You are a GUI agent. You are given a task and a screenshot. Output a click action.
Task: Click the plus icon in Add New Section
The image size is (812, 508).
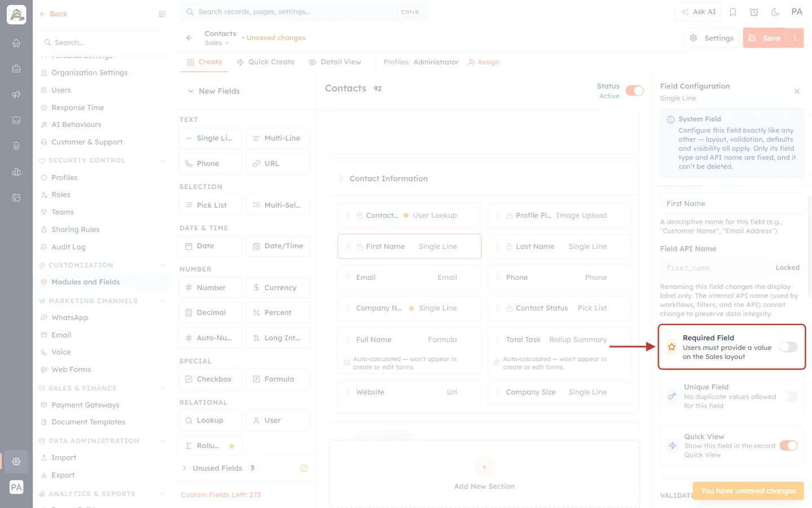[484, 467]
